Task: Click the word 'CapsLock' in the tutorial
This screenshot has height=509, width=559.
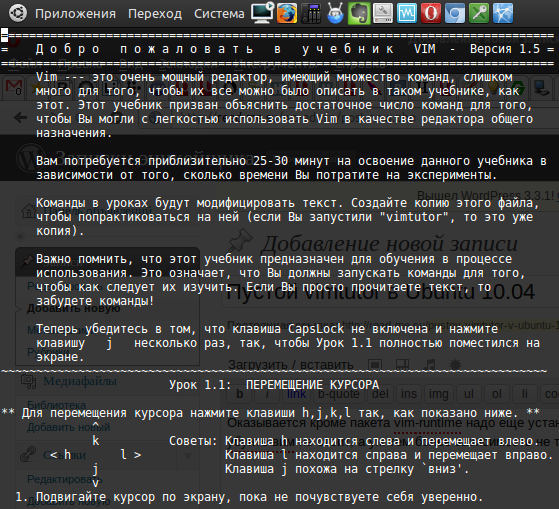Action: [x=316, y=329]
